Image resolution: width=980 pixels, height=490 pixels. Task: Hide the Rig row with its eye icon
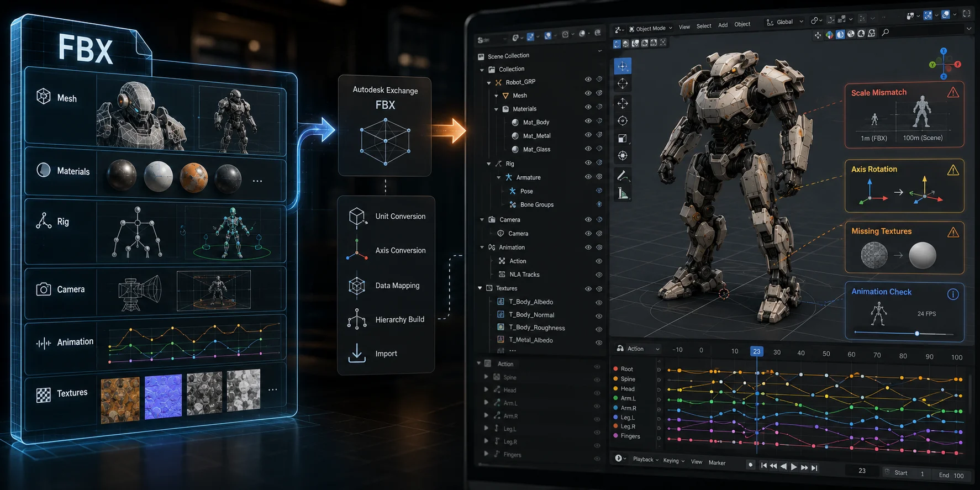(588, 162)
